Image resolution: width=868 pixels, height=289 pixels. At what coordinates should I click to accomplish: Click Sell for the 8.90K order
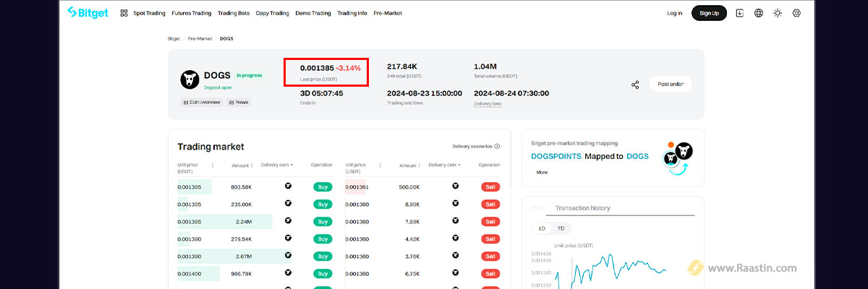tap(490, 204)
